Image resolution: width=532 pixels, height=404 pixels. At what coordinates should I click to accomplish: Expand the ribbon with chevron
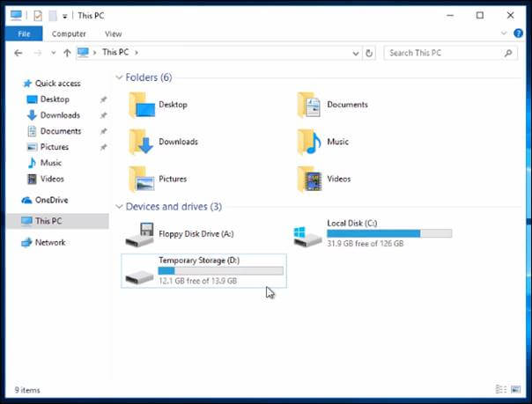[504, 33]
